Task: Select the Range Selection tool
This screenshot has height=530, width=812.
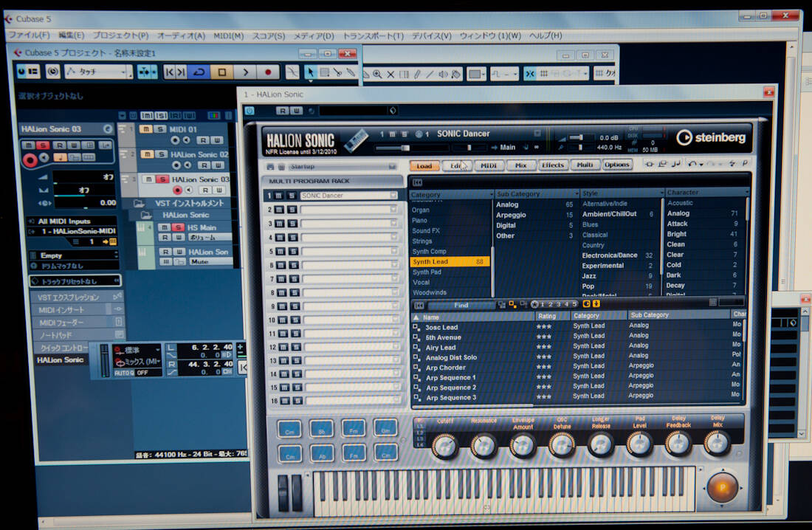Action: [x=324, y=72]
